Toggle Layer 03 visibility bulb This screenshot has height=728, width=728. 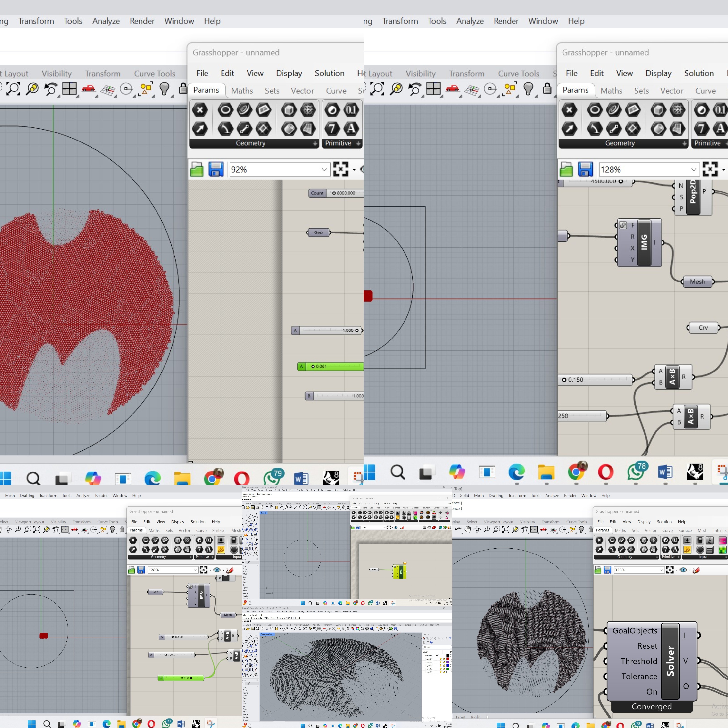[441, 666]
